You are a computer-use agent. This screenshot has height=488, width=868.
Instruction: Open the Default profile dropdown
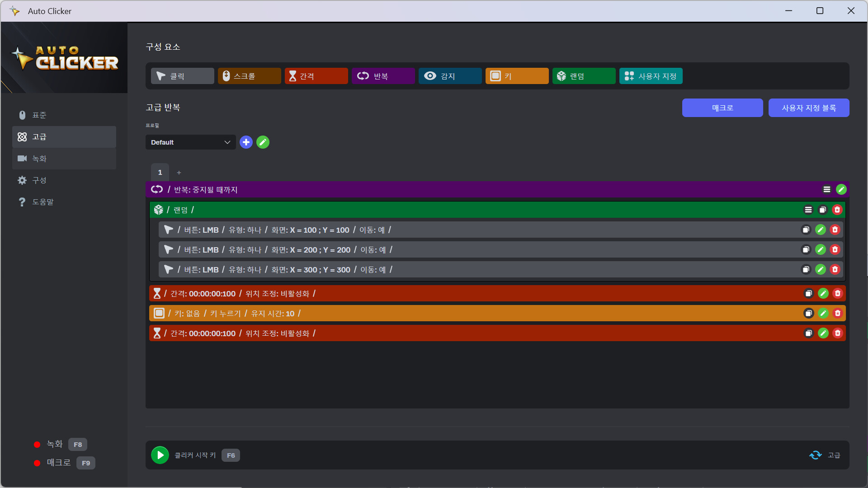pyautogui.click(x=190, y=142)
